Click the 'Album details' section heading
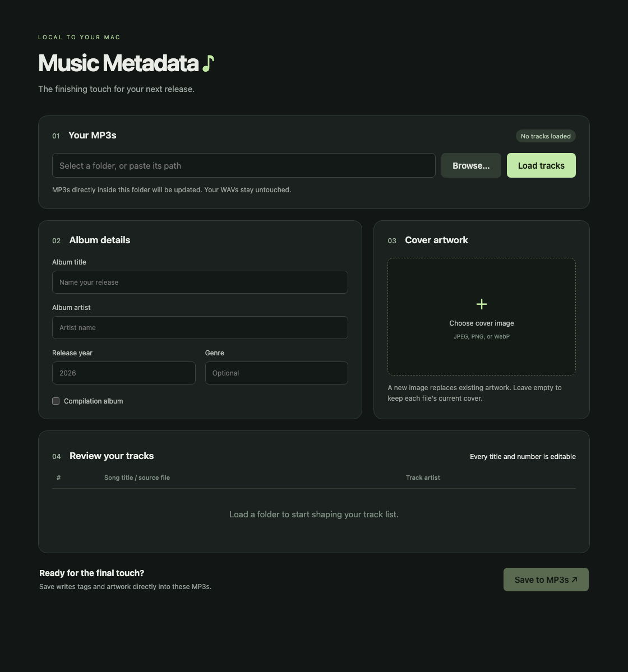The image size is (628, 672). (100, 240)
